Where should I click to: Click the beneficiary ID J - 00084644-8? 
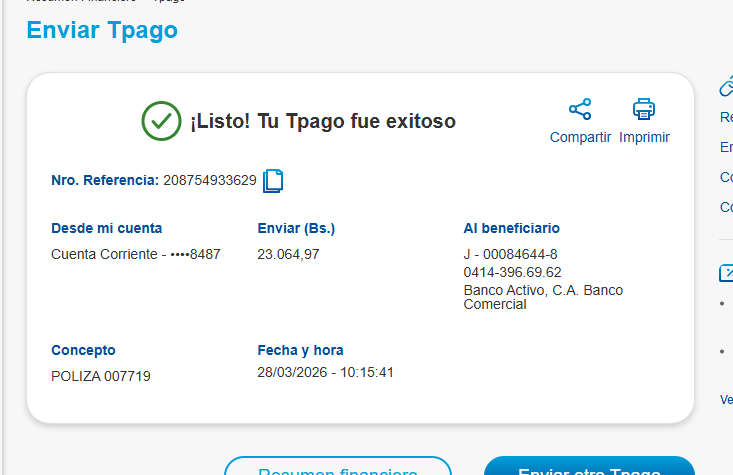(511, 254)
